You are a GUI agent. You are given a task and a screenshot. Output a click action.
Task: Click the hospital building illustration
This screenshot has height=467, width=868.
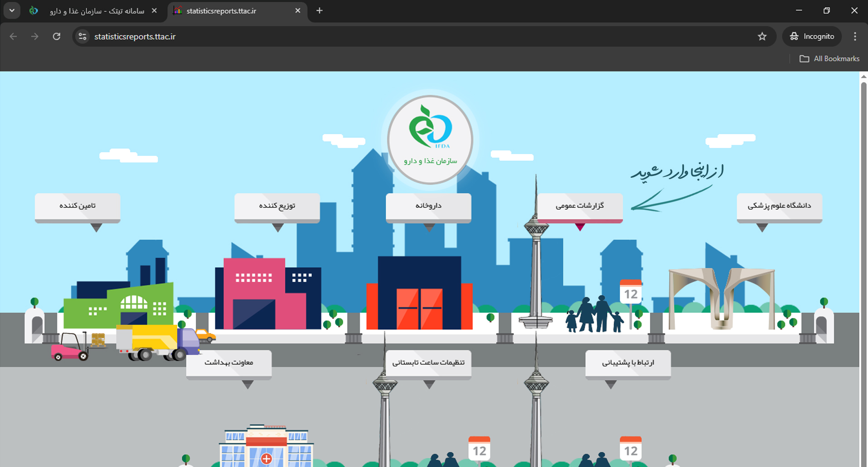[x=266, y=447]
